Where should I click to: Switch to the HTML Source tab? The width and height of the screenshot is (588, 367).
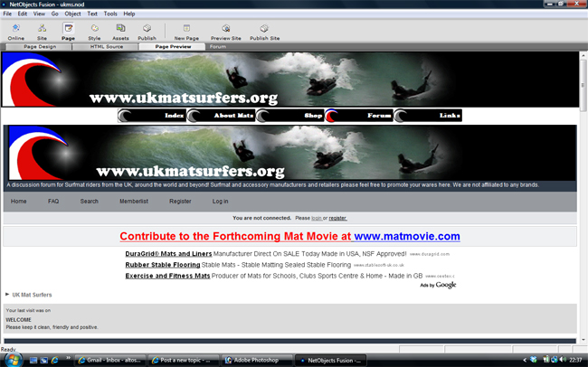(x=106, y=47)
